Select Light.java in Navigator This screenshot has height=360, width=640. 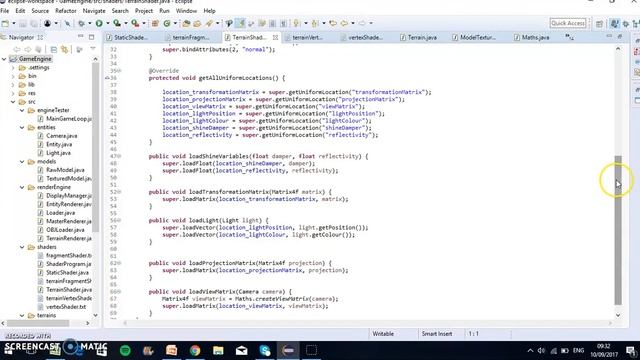[58, 153]
